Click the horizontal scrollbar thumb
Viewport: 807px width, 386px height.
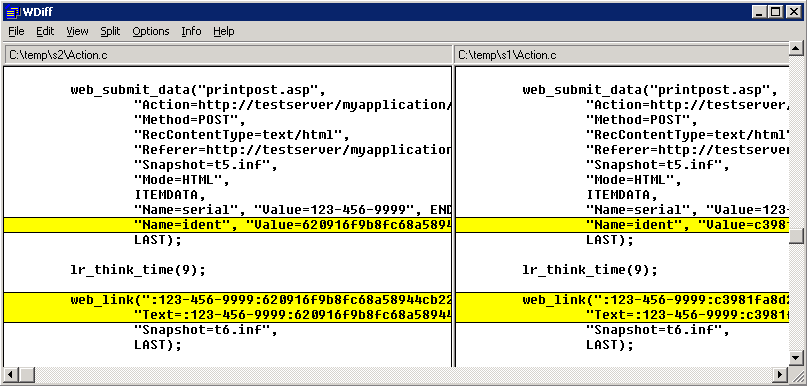click(26, 374)
